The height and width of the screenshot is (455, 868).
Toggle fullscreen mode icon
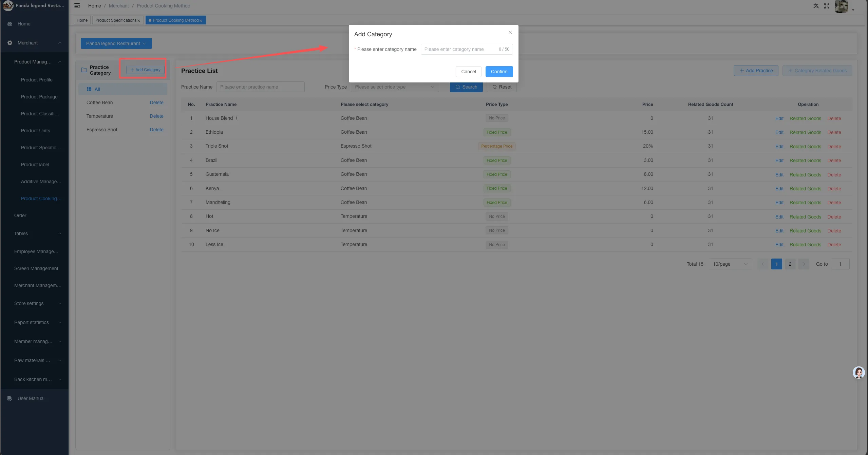tap(827, 6)
